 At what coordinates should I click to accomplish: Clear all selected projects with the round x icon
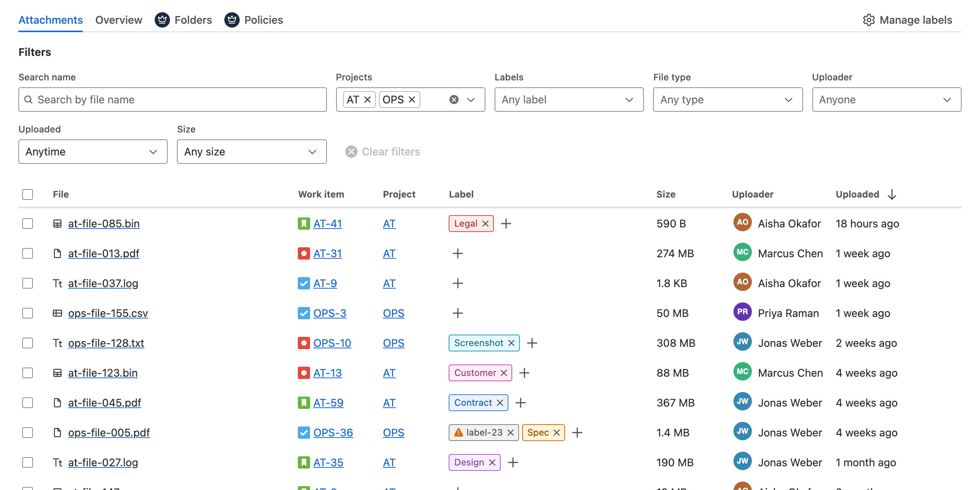coord(454,100)
